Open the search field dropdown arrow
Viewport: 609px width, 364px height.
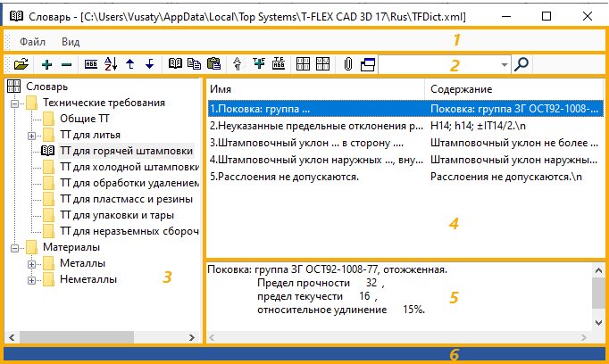click(505, 64)
